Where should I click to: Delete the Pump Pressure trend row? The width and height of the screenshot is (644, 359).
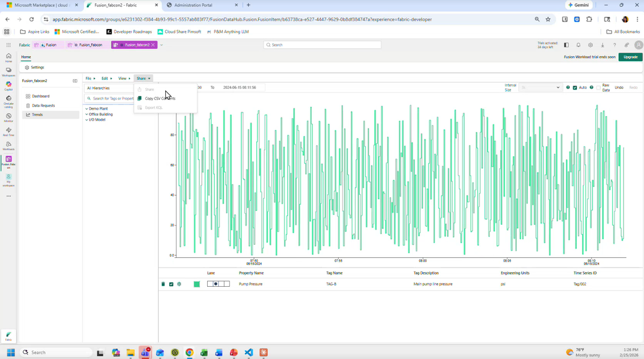tap(163, 284)
